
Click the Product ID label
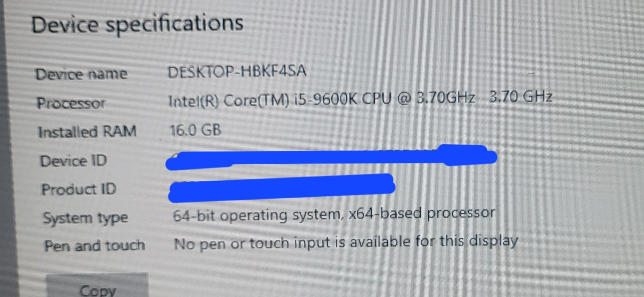pyautogui.click(x=78, y=189)
